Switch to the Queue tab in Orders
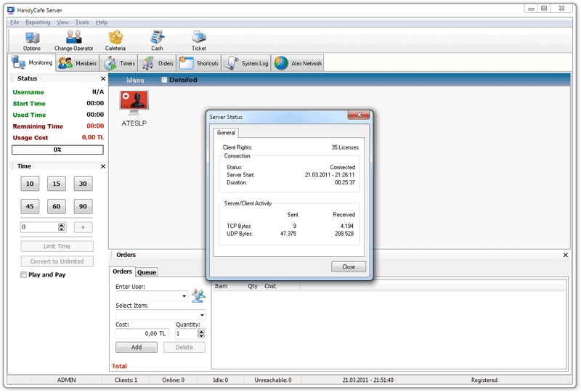The image size is (581, 392). [x=147, y=271]
